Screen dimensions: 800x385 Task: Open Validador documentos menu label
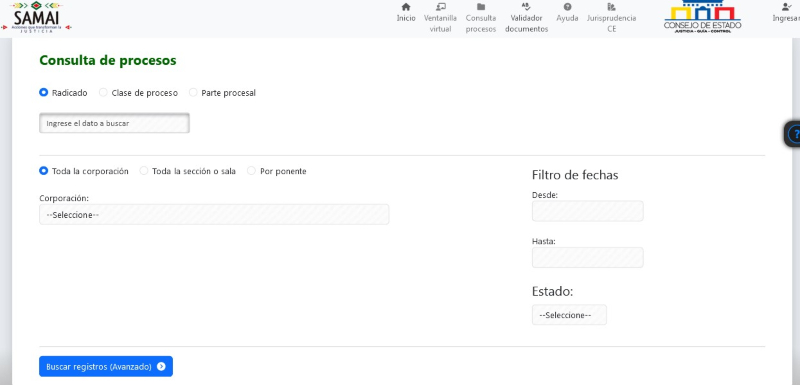click(x=527, y=23)
